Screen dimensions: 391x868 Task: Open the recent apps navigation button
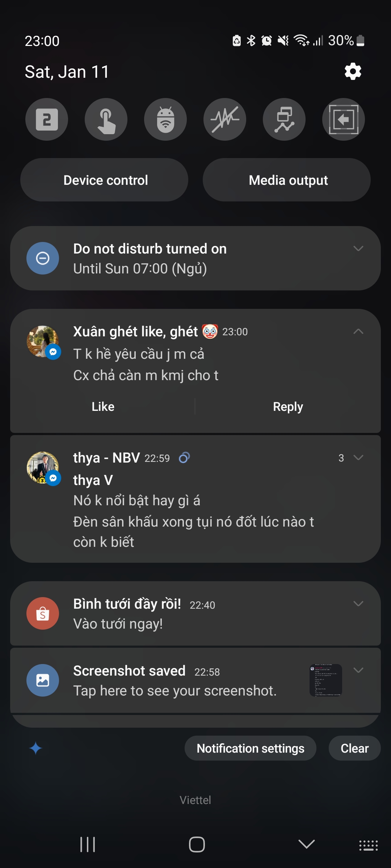pos(88,844)
